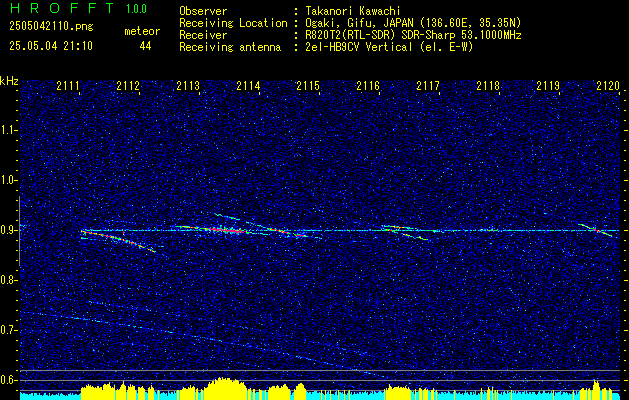Click the 0.6 kHz axis label
Viewport: 629px width, 400px height.
click(x=7, y=380)
